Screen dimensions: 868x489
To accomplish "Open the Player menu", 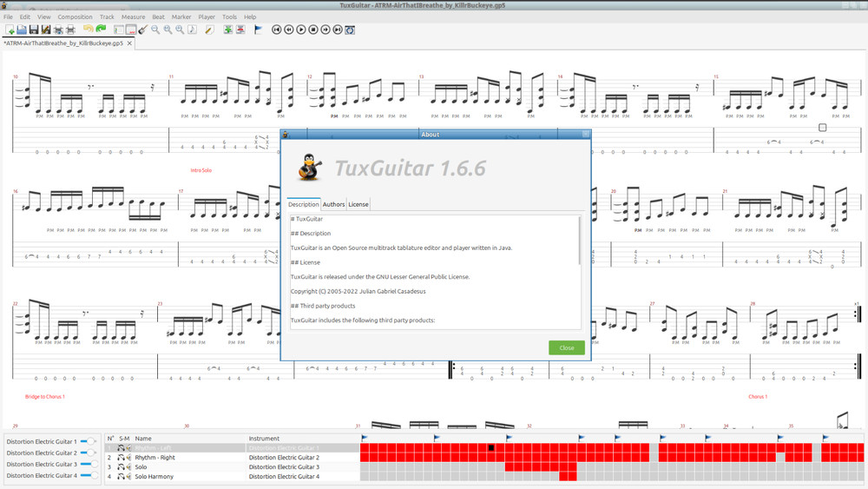I will tap(207, 17).
